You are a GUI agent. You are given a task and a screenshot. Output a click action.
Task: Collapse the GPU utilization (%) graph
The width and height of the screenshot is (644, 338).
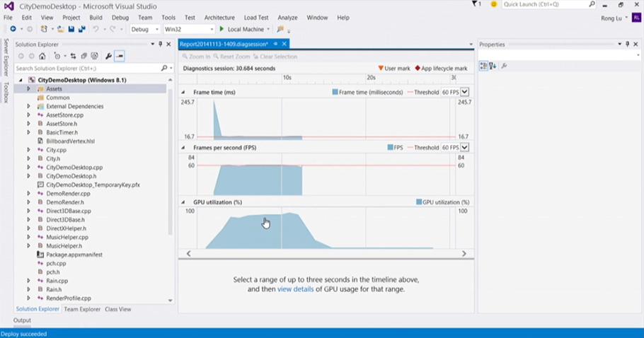(183, 202)
